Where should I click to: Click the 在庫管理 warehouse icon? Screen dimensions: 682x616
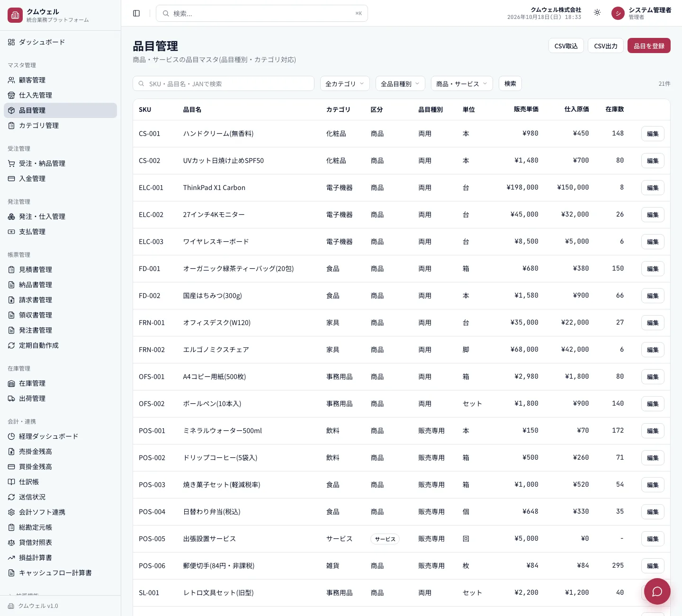click(11, 383)
